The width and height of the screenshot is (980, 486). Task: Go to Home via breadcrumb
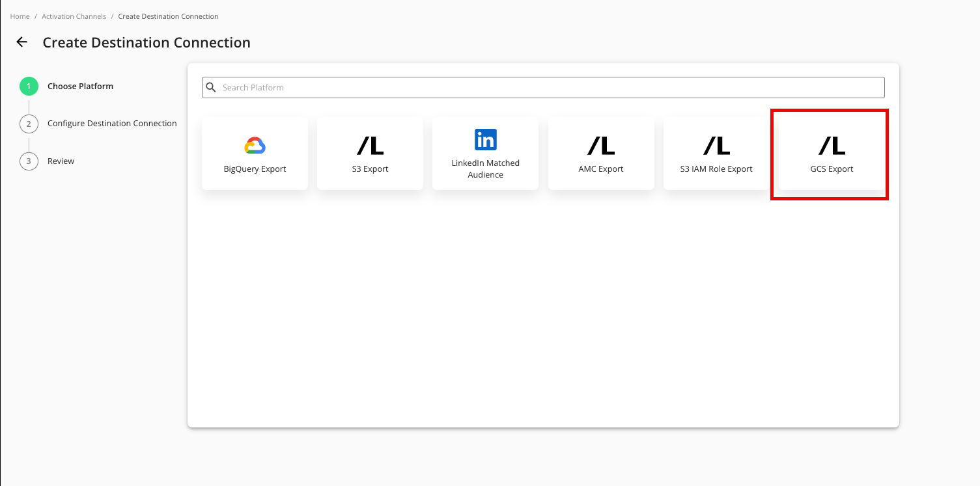coord(20,16)
